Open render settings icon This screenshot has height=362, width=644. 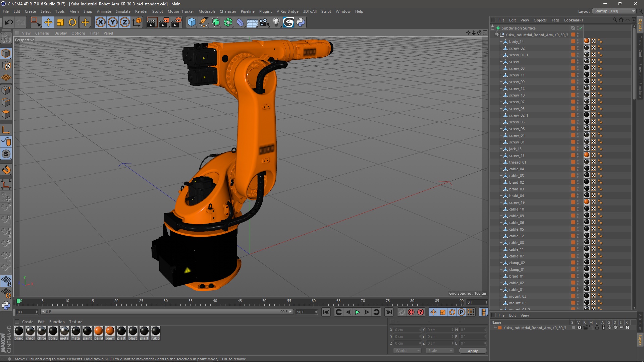click(176, 22)
